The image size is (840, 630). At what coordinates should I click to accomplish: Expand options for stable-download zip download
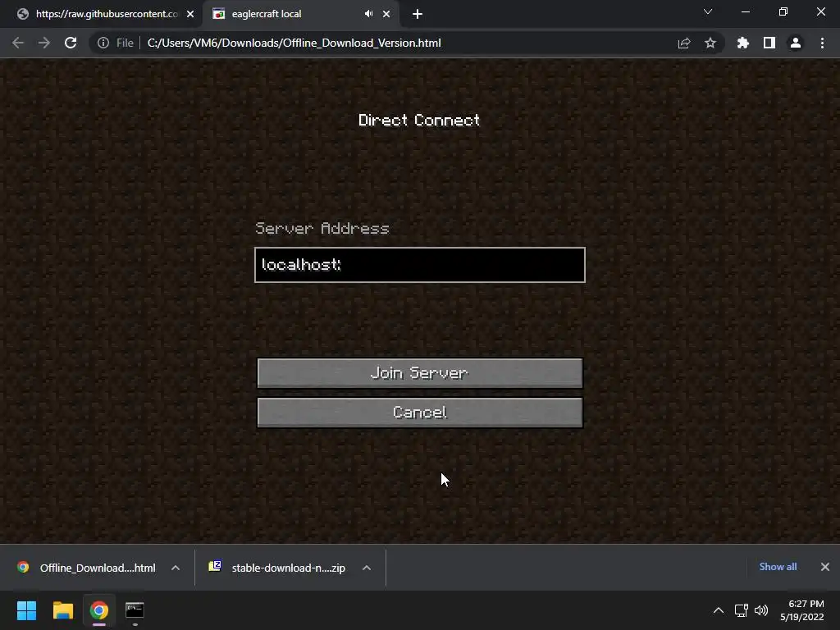point(367,568)
